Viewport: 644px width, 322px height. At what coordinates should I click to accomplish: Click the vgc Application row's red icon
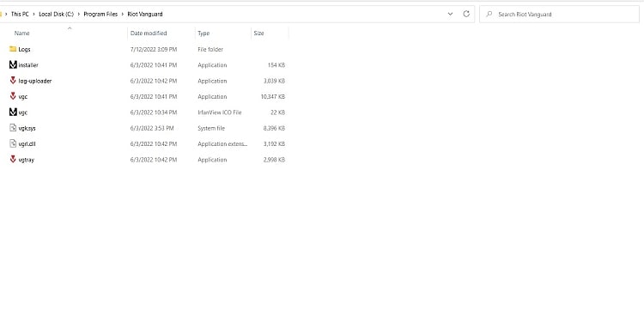pyautogui.click(x=13, y=96)
